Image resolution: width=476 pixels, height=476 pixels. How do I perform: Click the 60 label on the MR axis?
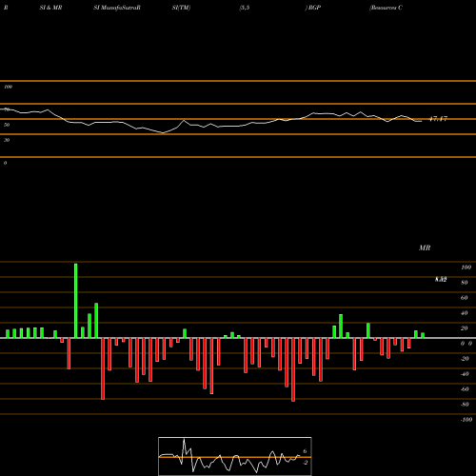tap(465, 298)
